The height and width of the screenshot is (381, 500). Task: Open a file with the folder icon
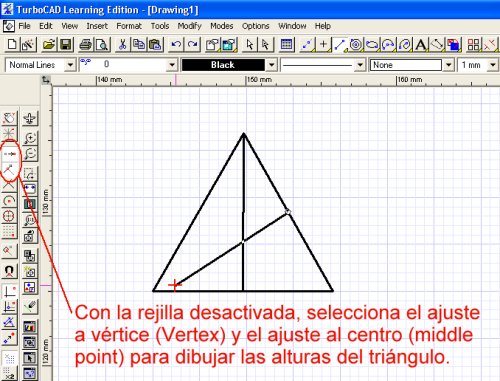pos(49,44)
